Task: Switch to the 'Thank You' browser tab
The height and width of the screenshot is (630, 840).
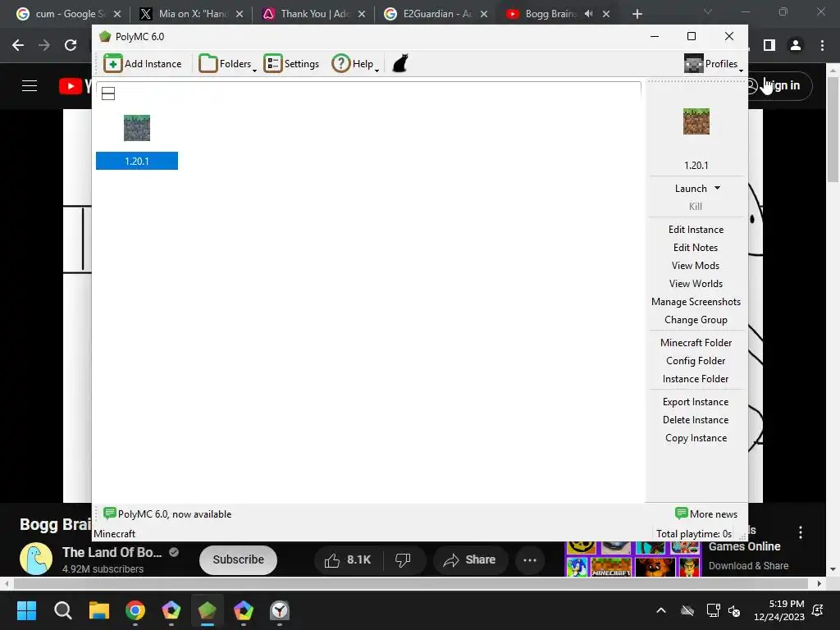Action: click(313, 14)
